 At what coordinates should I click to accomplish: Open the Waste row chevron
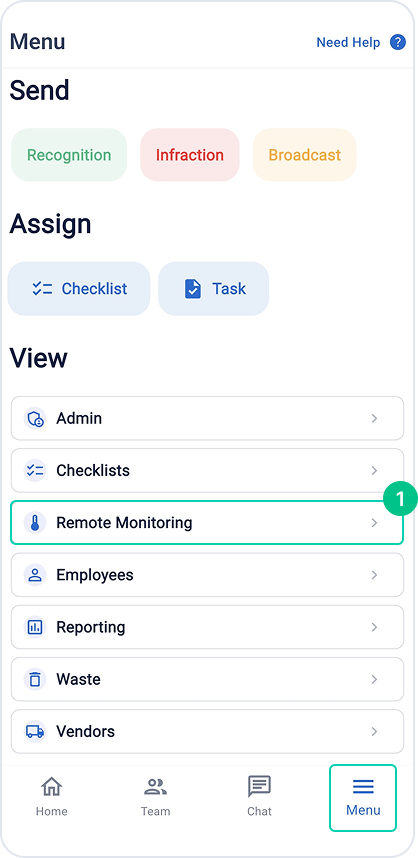[374, 680]
